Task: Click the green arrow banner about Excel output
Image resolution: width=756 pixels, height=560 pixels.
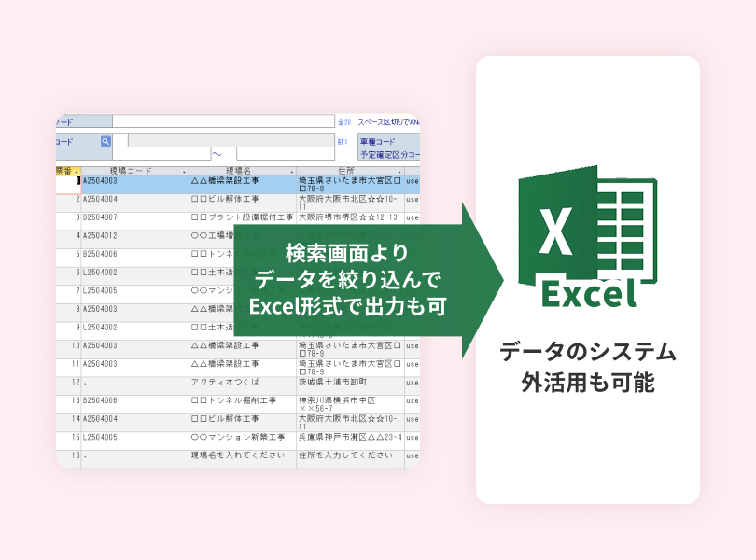Action: pos(355,280)
